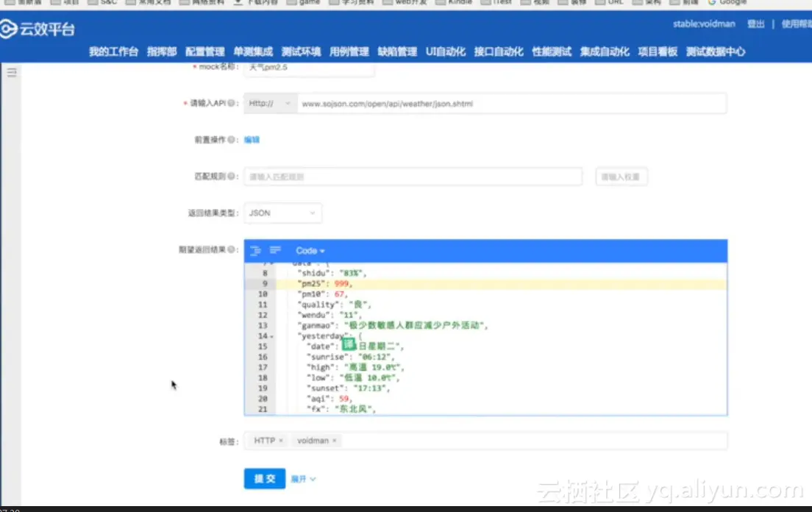The image size is (812, 512).
Task: Open 测试环境 menu
Action: [301, 51]
